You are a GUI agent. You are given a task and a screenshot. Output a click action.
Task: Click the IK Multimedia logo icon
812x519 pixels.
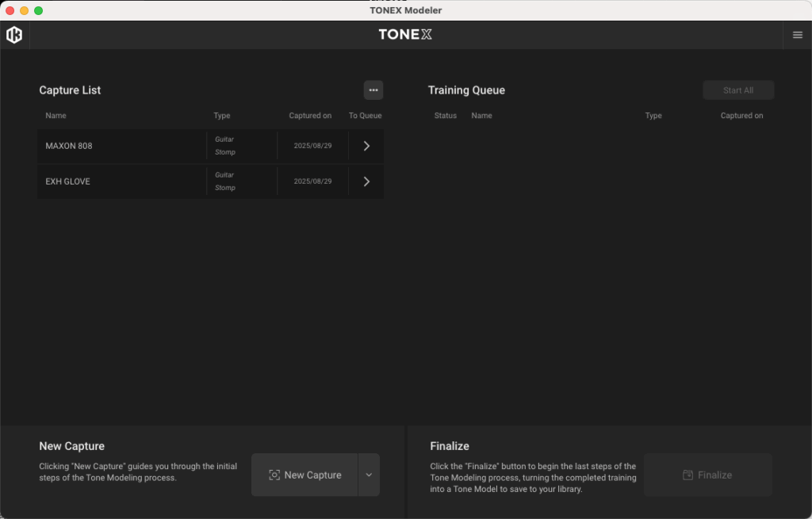click(14, 35)
